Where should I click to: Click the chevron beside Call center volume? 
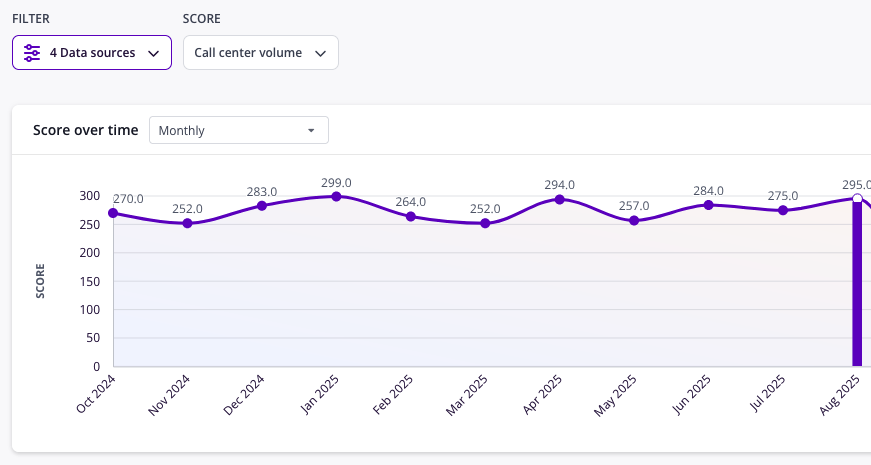pyautogui.click(x=321, y=53)
